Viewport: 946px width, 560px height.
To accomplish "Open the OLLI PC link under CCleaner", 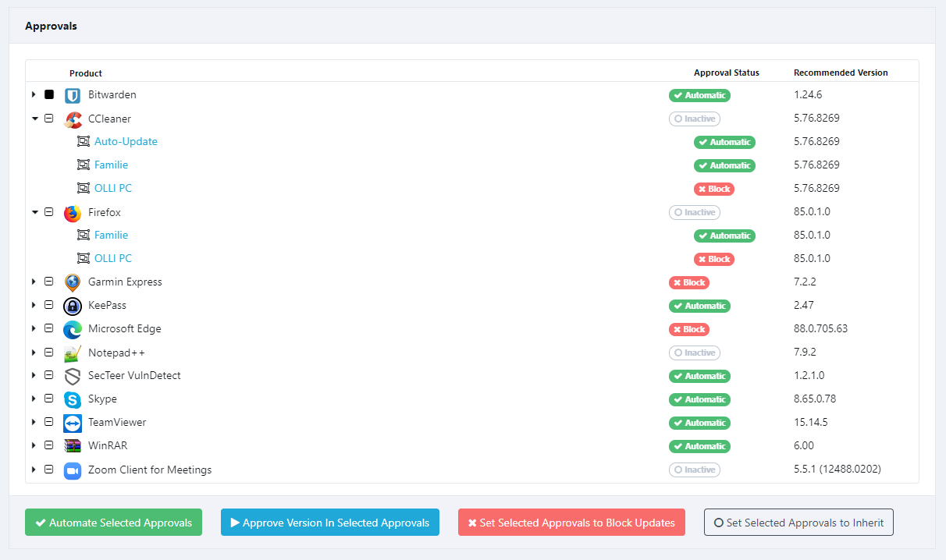I will [113, 189].
